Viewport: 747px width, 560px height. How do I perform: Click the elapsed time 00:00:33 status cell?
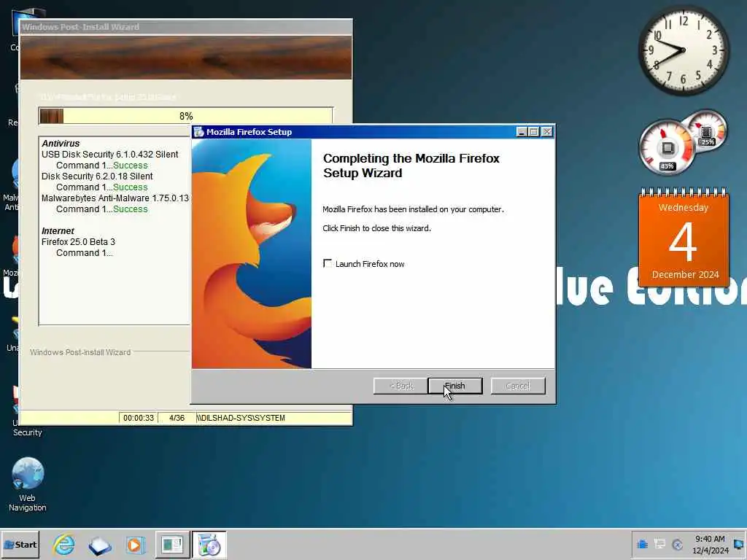click(x=138, y=418)
